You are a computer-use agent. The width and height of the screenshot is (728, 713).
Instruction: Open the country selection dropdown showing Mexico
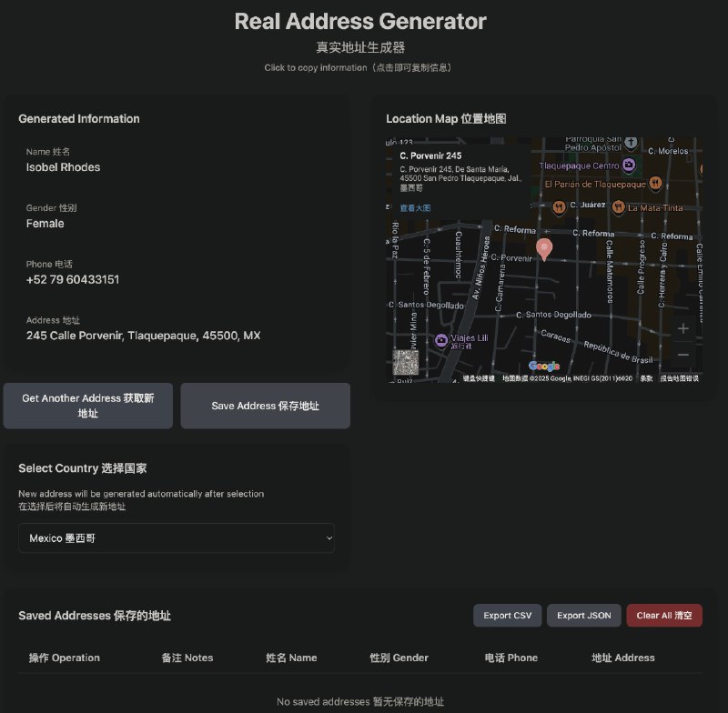[176, 537]
